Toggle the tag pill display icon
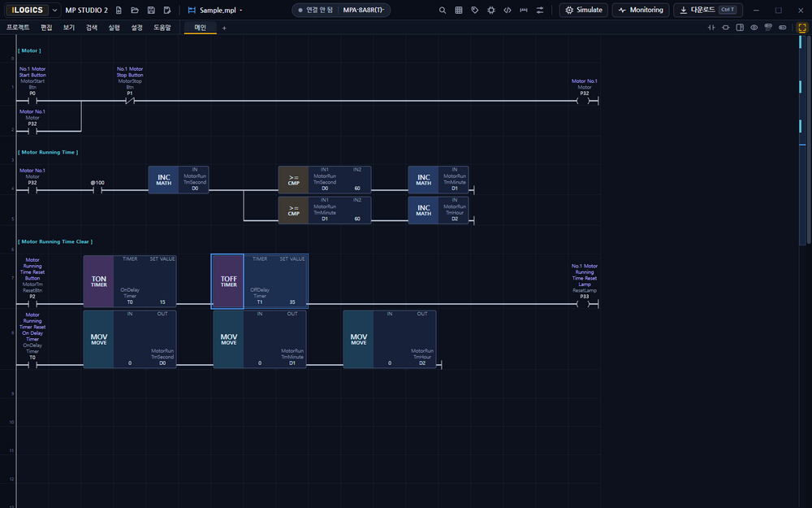This screenshot has width=812, height=508. tap(783, 28)
